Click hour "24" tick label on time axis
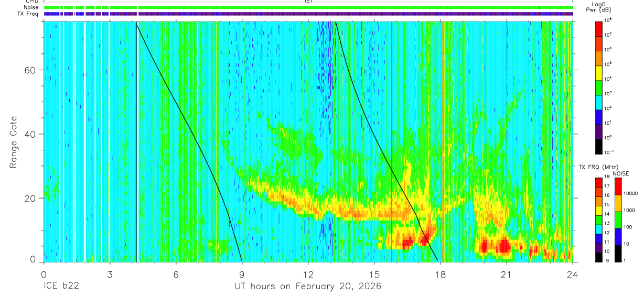The image size is (644, 297). (573, 274)
